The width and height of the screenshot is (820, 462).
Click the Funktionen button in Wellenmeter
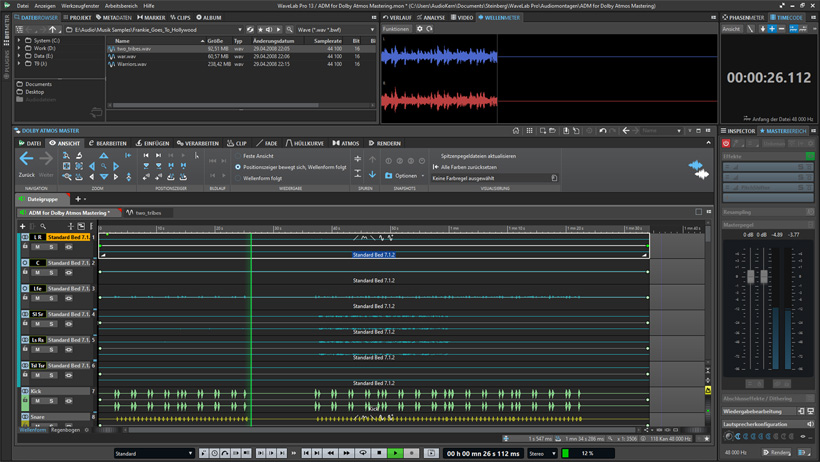(395, 29)
